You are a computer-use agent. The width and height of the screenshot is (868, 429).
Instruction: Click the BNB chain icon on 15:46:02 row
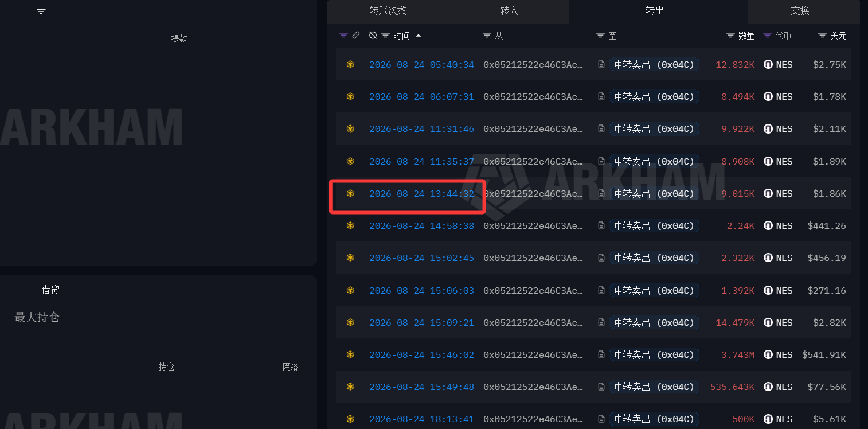[350, 355]
